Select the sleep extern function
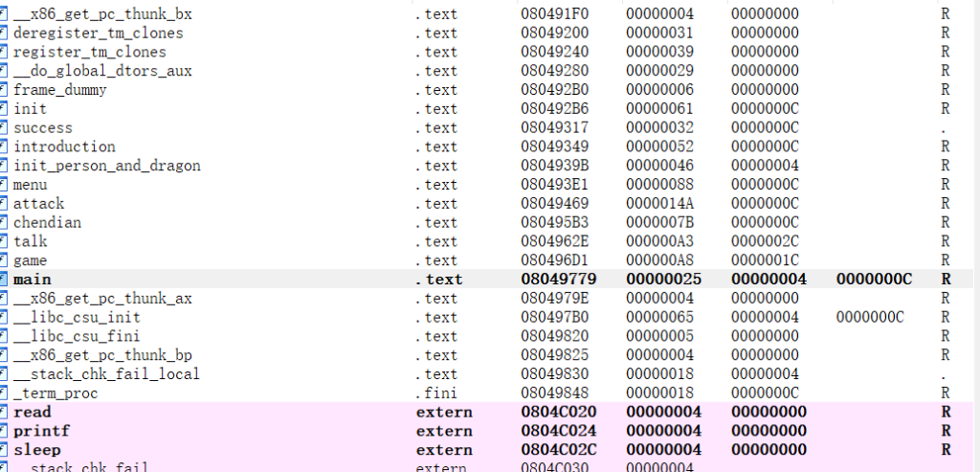The image size is (980, 472). click(34, 450)
